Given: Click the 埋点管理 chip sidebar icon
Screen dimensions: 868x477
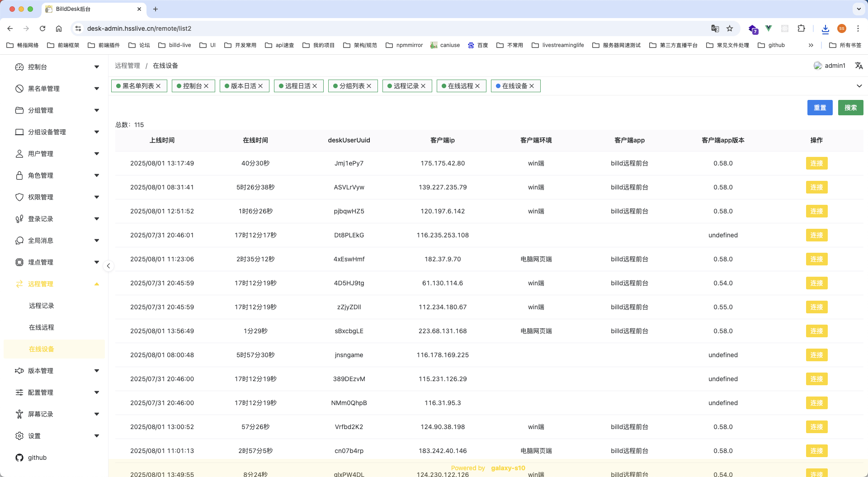Looking at the screenshot, I should (19, 262).
